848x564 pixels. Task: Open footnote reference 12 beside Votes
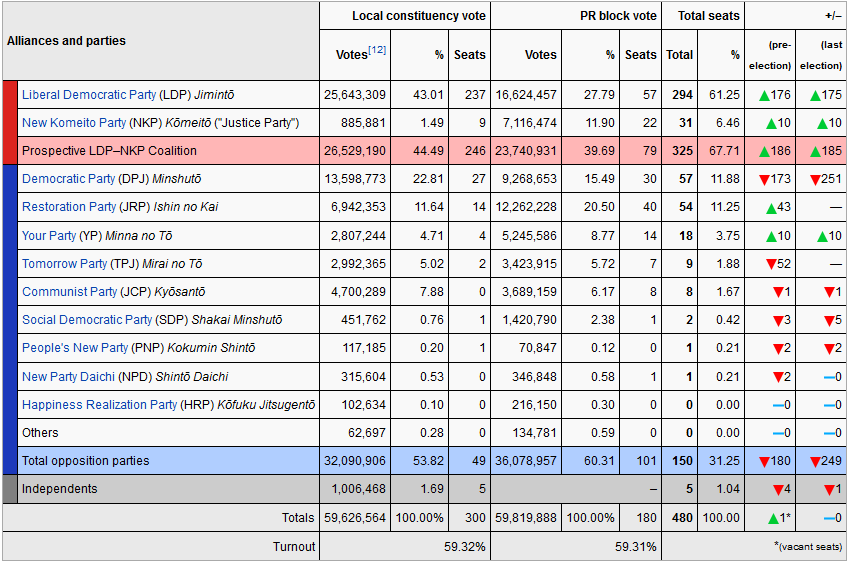point(377,50)
